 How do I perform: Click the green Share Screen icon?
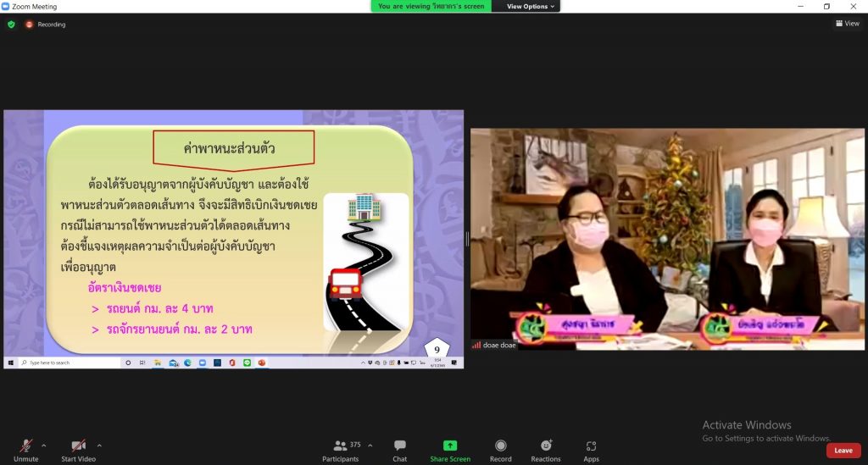[450, 446]
